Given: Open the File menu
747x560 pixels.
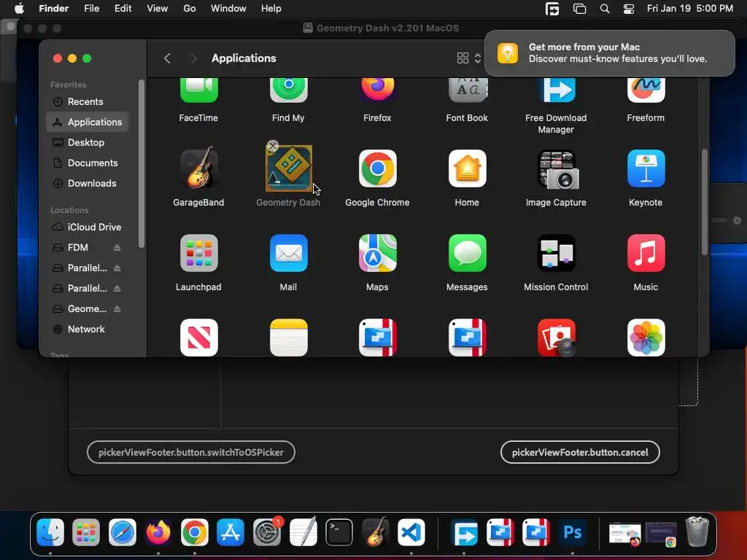Looking at the screenshot, I should 91,9.
